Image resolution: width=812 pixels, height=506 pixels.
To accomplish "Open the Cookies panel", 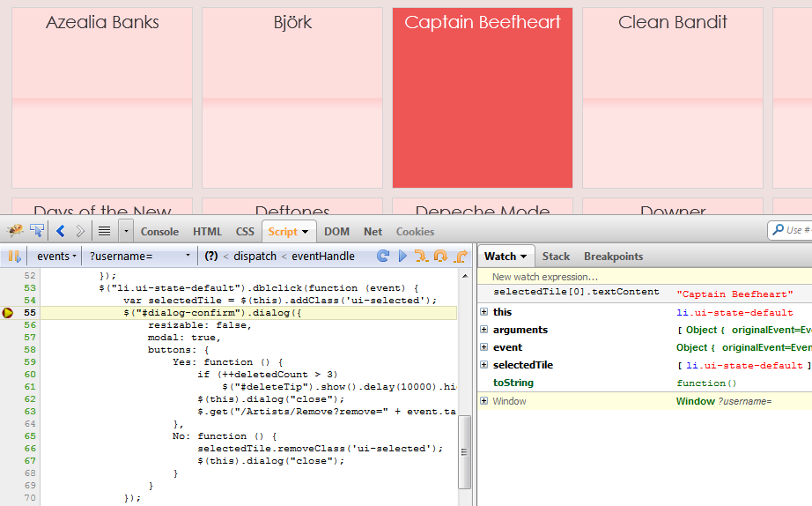I will 416,232.
